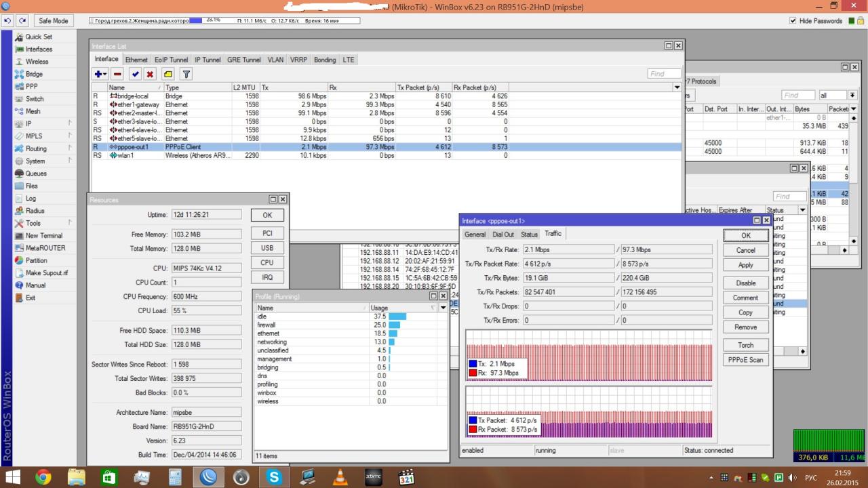This screenshot has height=488, width=868.
Task: Toggle the Safe Mode button
Action: coord(54,21)
